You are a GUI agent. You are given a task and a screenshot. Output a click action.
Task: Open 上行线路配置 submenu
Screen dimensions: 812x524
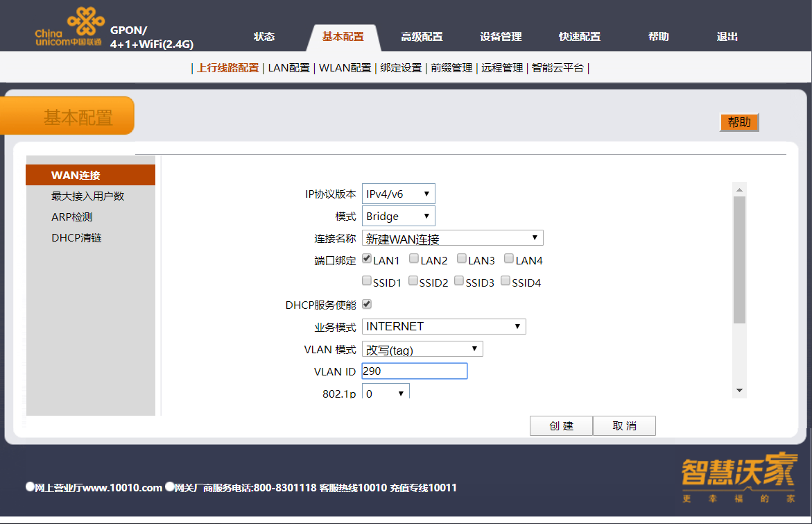pyautogui.click(x=228, y=68)
